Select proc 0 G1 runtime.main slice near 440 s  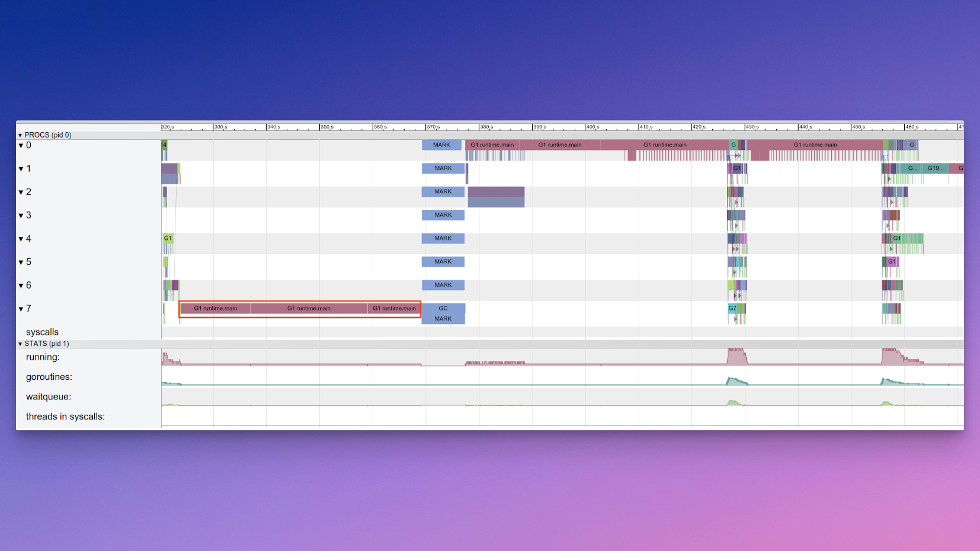pos(815,145)
